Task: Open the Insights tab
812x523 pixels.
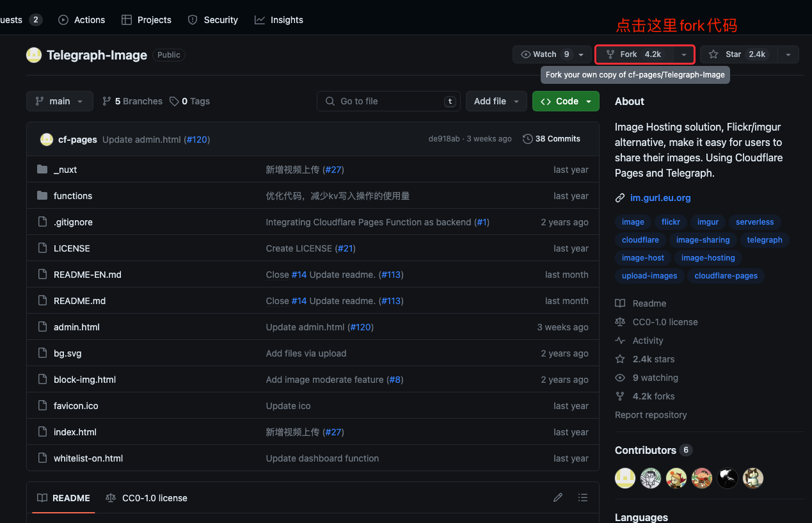Action: (x=279, y=20)
